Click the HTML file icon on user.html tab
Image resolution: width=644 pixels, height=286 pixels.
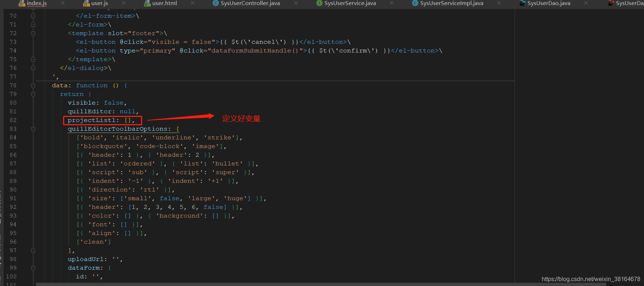click(147, 3)
